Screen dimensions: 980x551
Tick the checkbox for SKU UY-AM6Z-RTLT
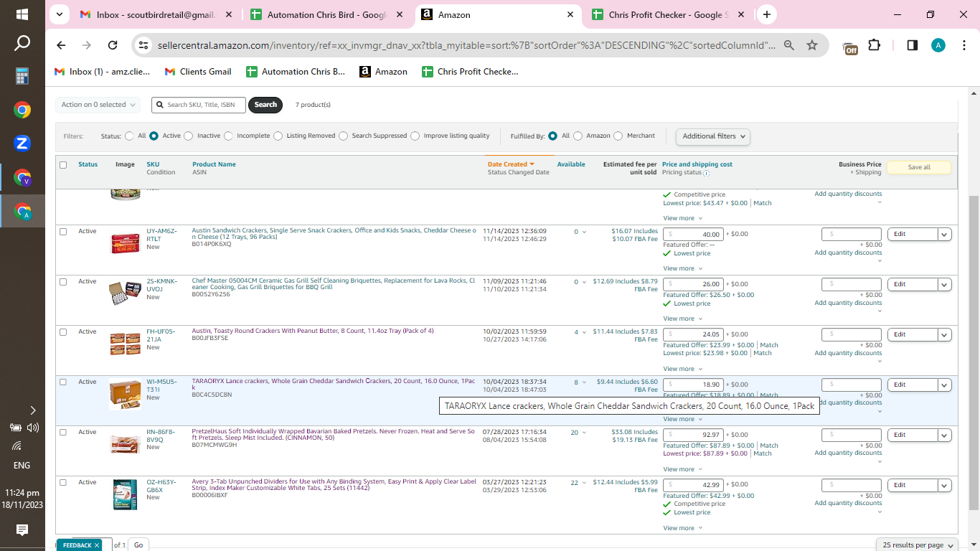tap(63, 232)
